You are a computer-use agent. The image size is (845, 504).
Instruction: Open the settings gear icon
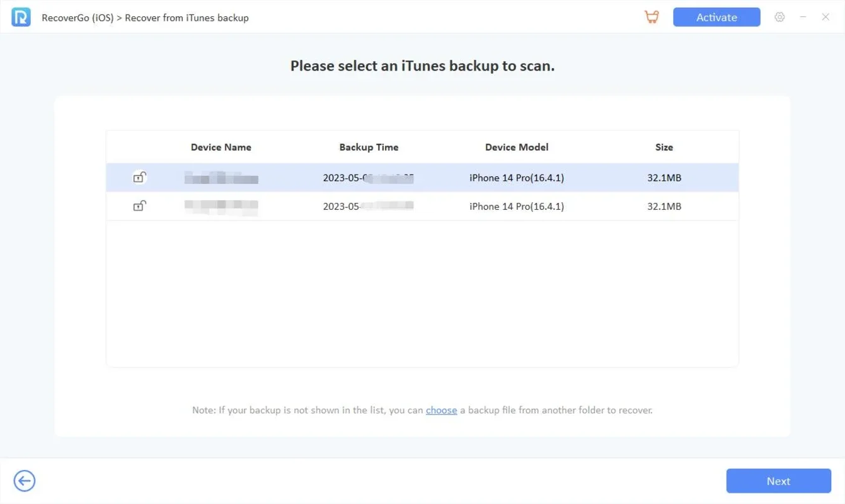[x=779, y=18]
